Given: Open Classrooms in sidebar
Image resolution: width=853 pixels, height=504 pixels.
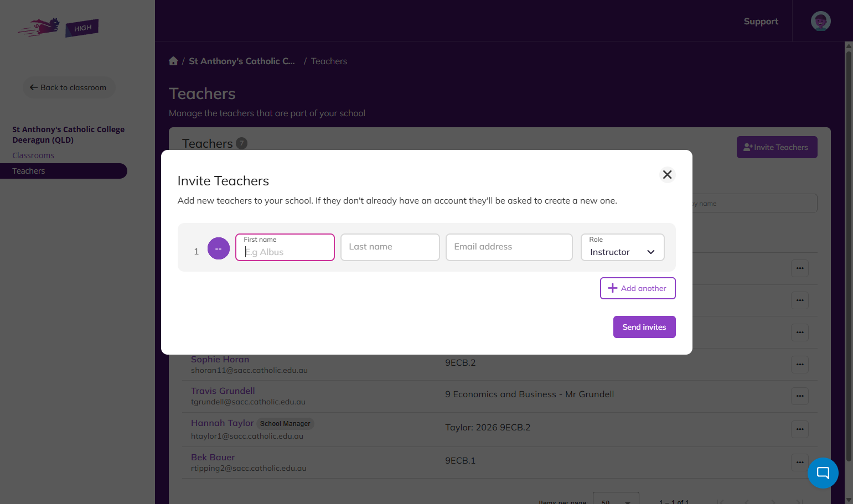Looking at the screenshot, I should click(33, 155).
